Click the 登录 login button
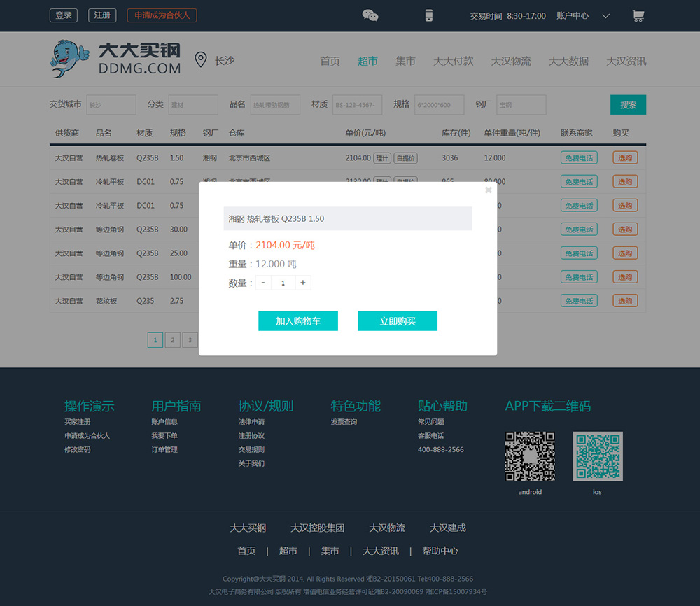This screenshot has width=700, height=606. click(x=63, y=14)
